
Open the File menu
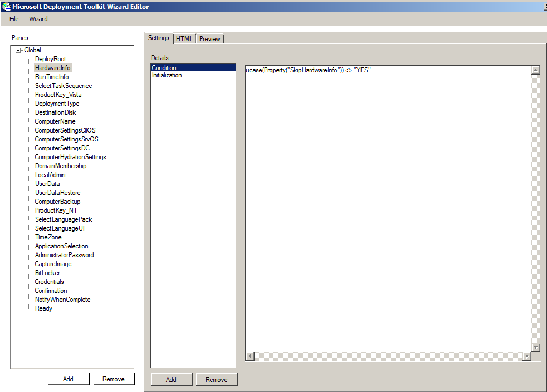[14, 19]
